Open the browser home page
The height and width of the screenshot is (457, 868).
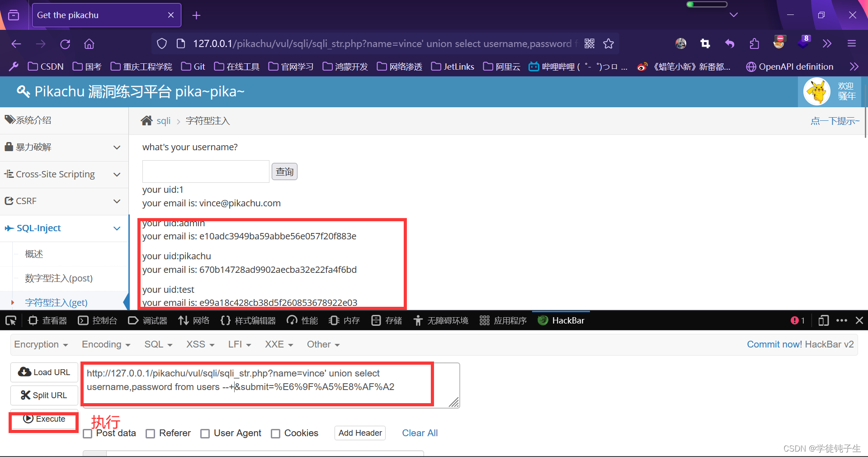pos(89,44)
